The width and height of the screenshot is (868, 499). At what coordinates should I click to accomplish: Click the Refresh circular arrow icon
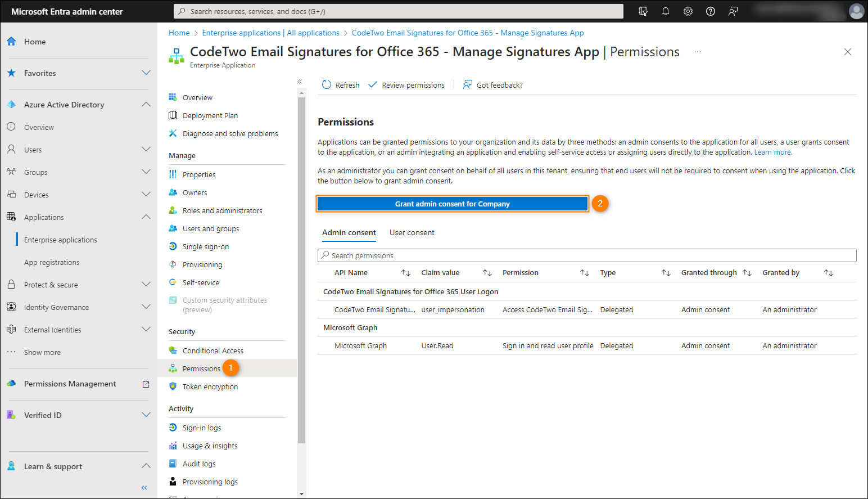pyautogui.click(x=327, y=85)
